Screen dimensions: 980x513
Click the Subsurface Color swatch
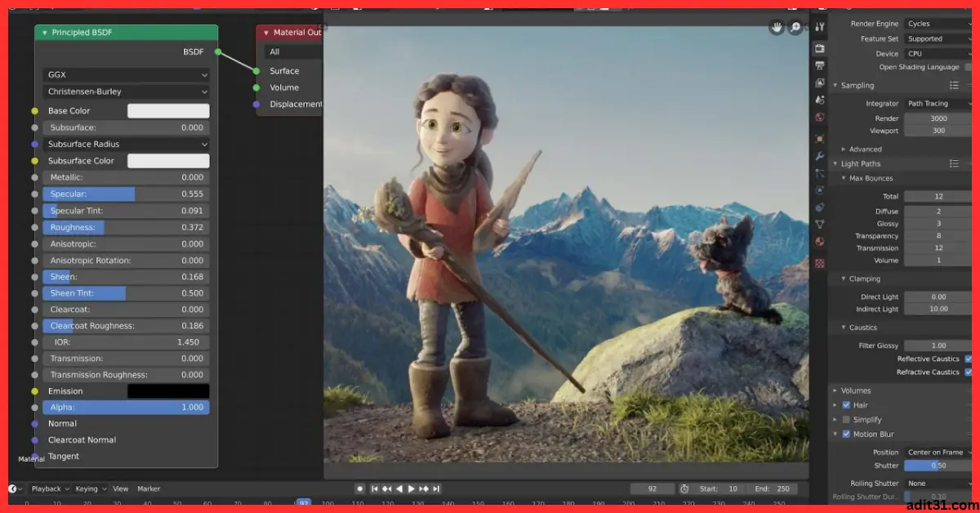click(168, 161)
